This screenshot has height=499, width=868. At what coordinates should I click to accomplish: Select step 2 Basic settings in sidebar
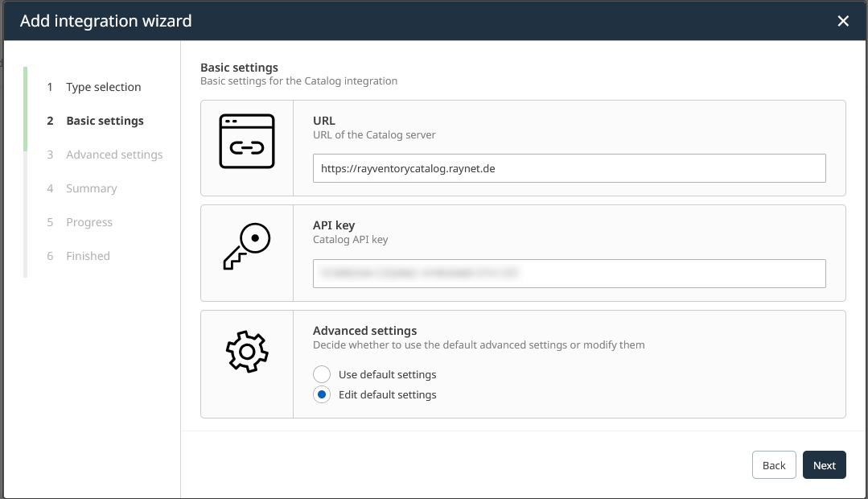click(x=105, y=121)
